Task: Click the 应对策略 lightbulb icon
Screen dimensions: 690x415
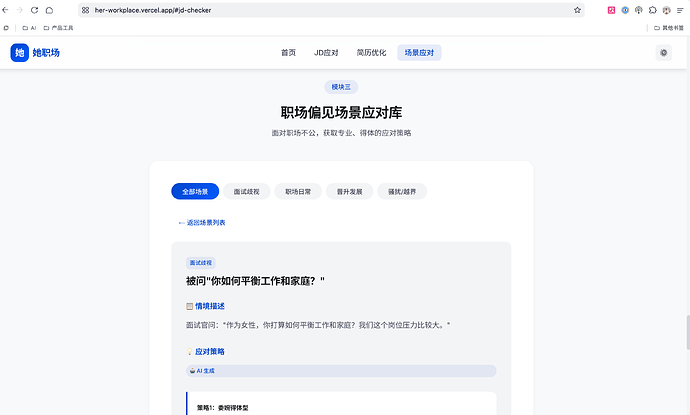Action: [190, 352]
